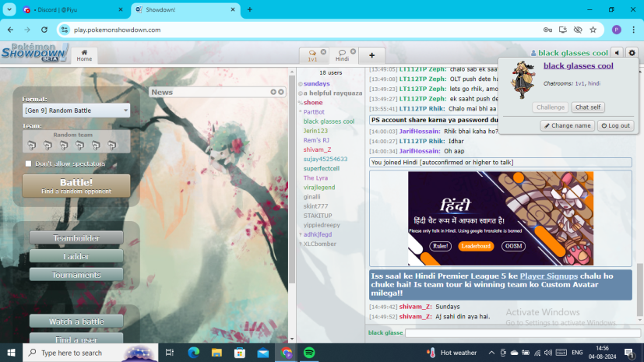Dismiss the News panel with X icon
644x362 pixels.
pos(282,92)
